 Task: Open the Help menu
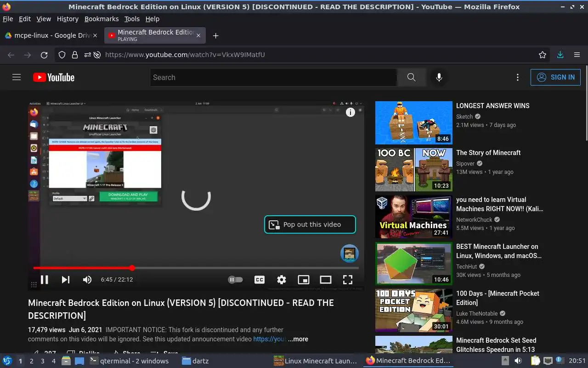tap(153, 19)
